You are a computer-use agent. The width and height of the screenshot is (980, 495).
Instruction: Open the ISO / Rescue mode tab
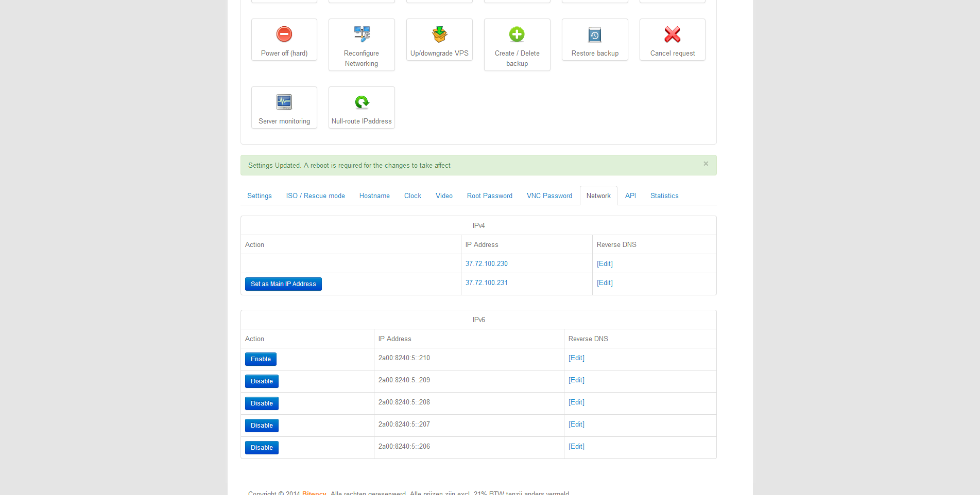[x=316, y=196]
